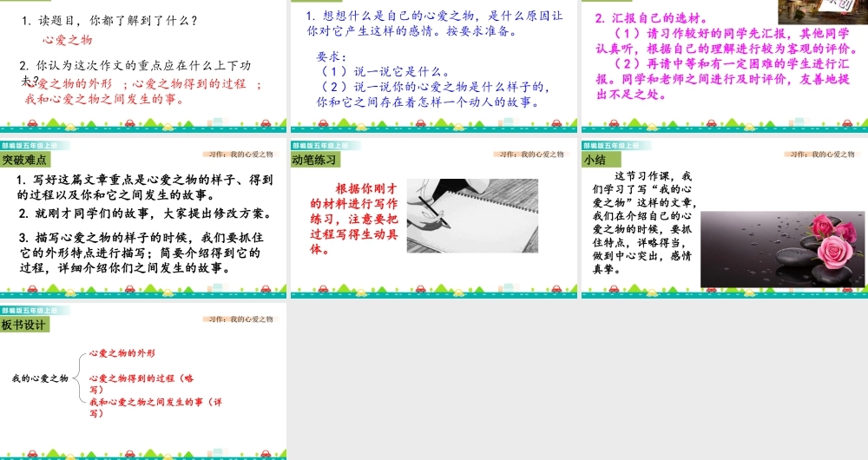The image size is (868, 460).
Task: Click the red branch 心爱之物的外形 in 板书设计
Action: [x=122, y=353]
